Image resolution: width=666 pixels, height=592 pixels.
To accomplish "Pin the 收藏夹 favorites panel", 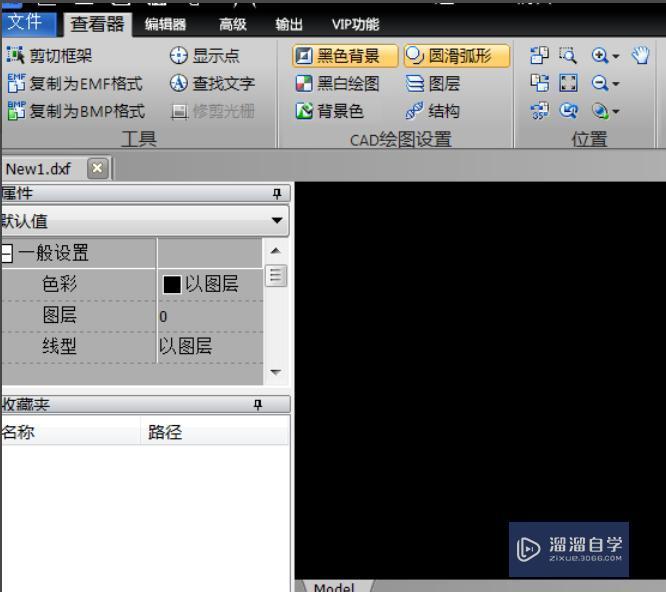I will (x=258, y=404).
